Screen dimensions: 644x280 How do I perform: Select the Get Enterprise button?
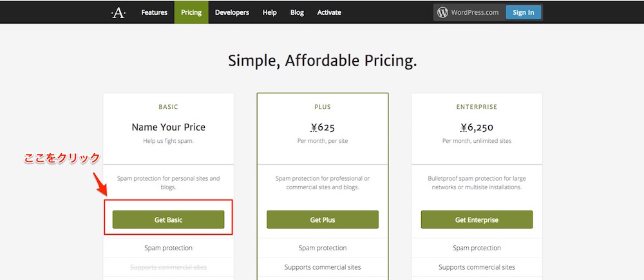pyautogui.click(x=477, y=219)
